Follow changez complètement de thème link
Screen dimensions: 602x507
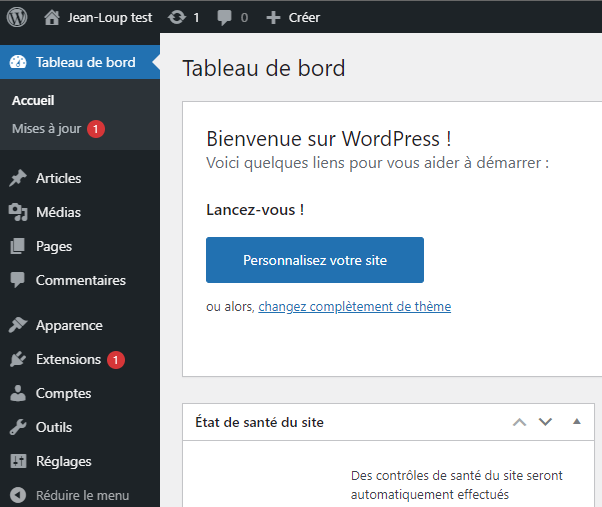coord(354,306)
